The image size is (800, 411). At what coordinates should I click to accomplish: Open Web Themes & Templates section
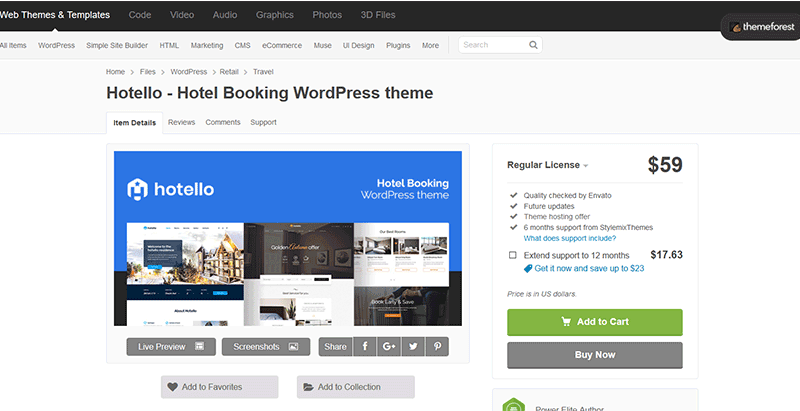click(55, 15)
